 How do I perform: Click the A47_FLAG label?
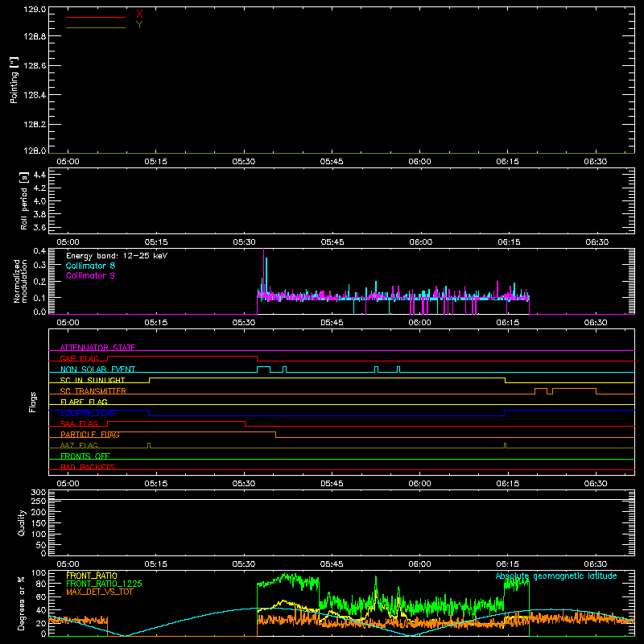click(79, 445)
